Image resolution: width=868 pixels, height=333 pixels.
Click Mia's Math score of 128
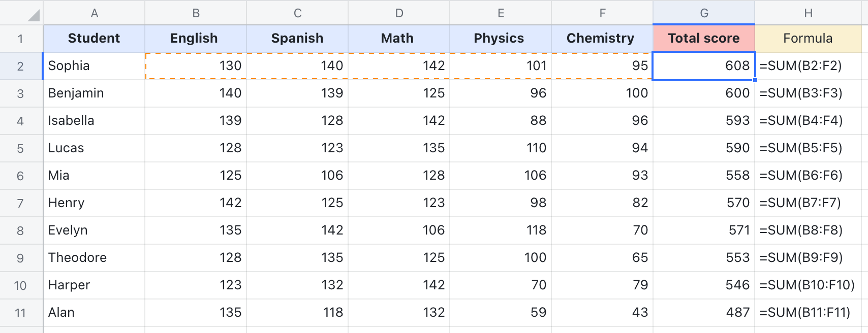click(x=398, y=175)
